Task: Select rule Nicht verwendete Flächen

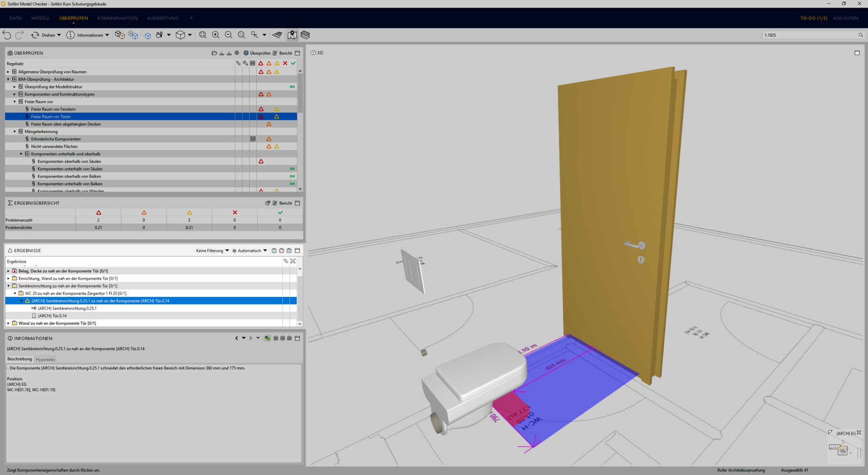Action: (54, 146)
